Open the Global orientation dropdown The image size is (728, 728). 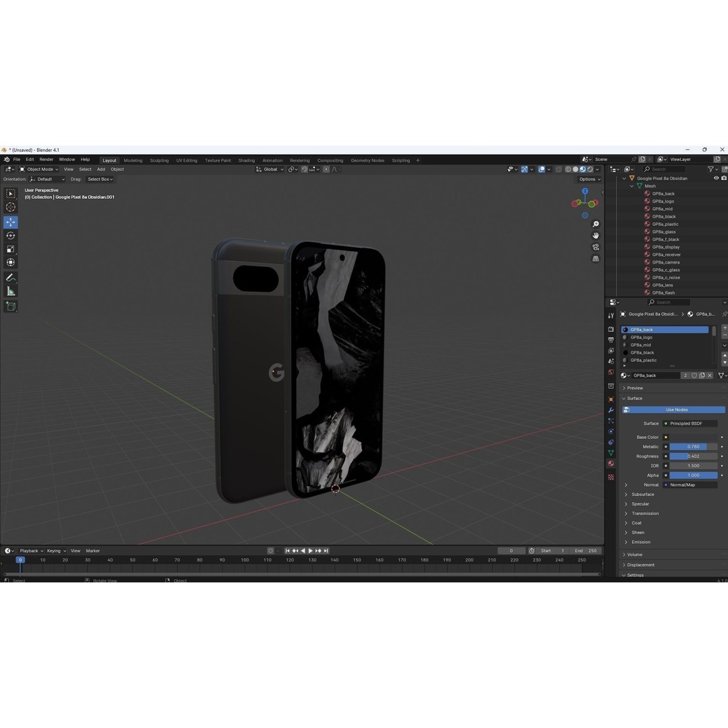pyautogui.click(x=270, y=169)
